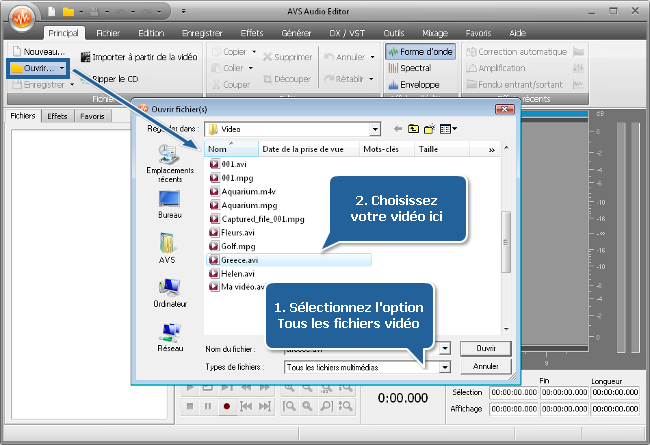Open the Générer ribbon tab
650x445 pixels.
[296, 33]
